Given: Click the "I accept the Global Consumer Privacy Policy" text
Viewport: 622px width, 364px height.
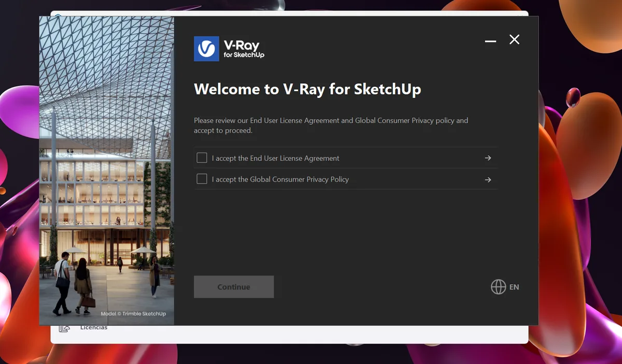Looking at the screenshot, I should (280, 179).
